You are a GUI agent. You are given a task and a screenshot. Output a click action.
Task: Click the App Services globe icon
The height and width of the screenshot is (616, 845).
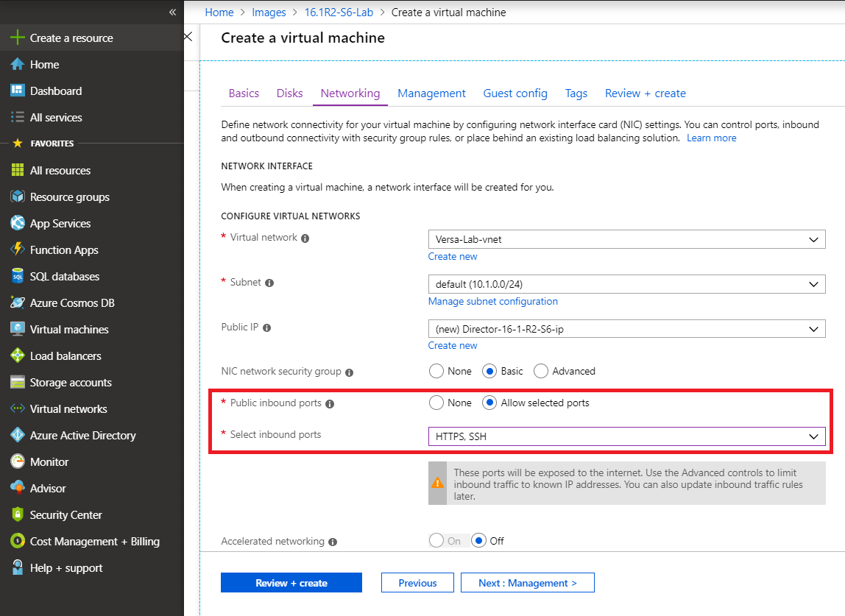coord(17,223)
